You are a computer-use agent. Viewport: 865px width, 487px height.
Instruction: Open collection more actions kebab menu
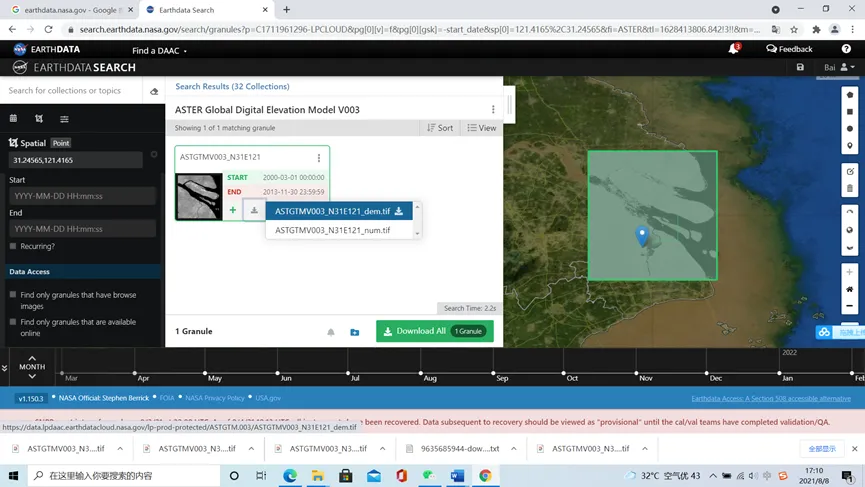(x=493, y=110)
